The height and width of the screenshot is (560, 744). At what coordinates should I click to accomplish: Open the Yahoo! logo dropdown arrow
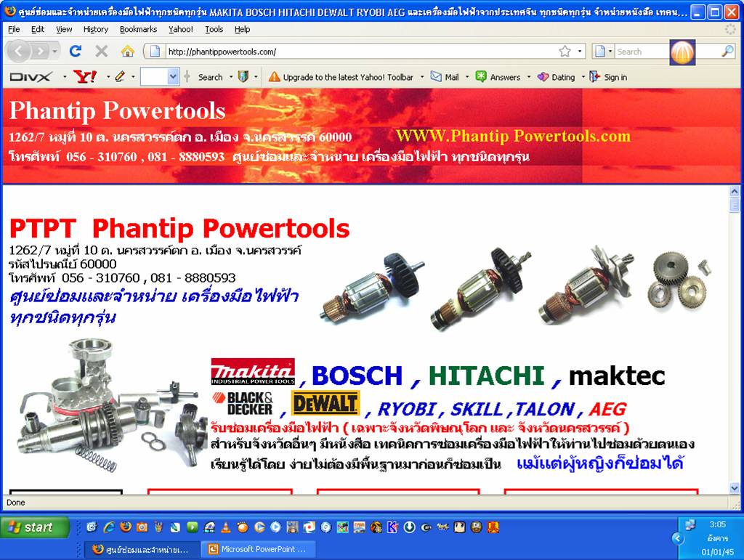(x=108, y=77)
